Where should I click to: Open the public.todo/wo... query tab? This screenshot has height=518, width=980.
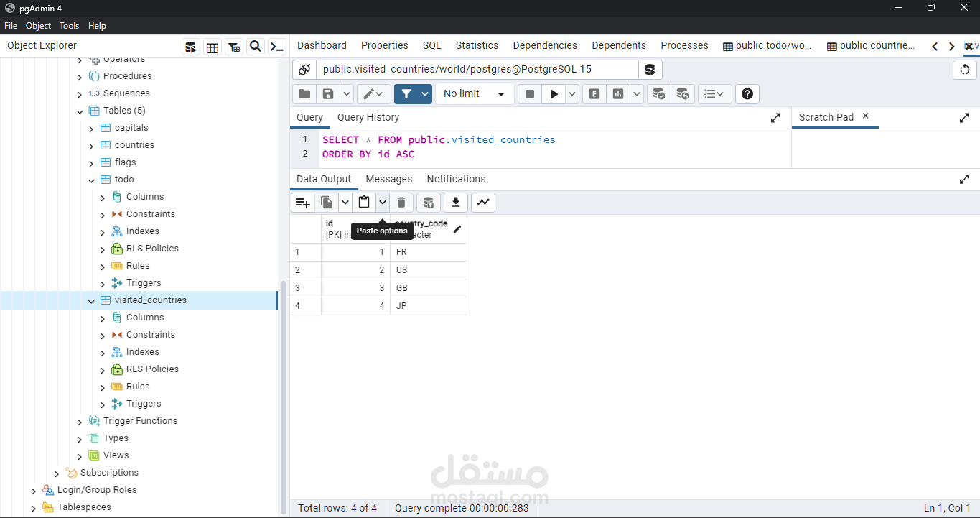pyautogui.click(x=767, y=45)
